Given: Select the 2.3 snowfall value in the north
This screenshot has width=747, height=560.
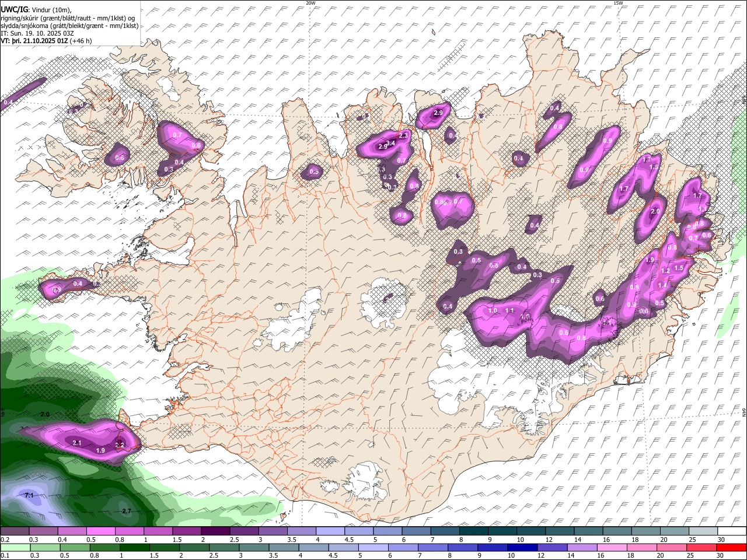Looking at the screenshot, I should 403,135.
